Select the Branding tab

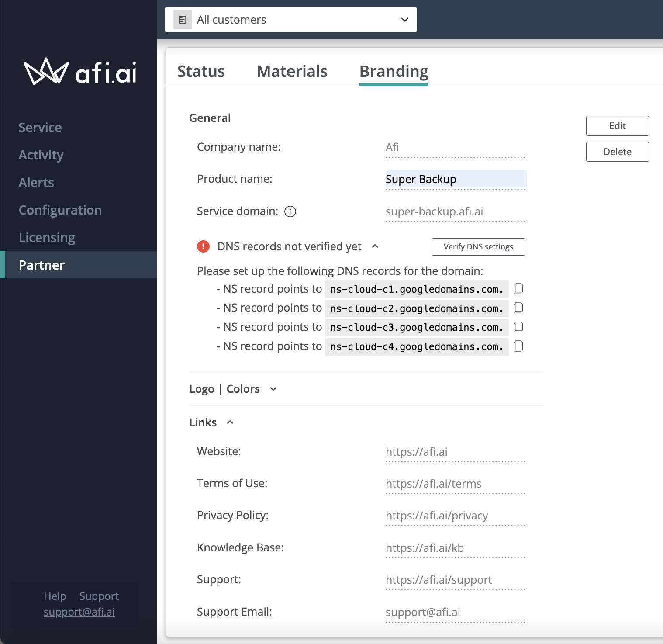(x=394, y=71)
